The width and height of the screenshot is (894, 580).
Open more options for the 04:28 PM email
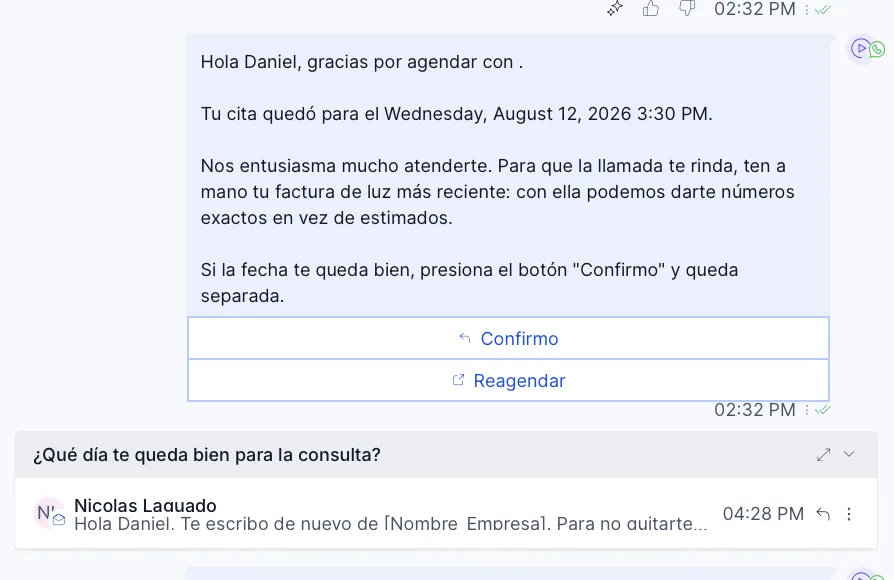point(849,514)
